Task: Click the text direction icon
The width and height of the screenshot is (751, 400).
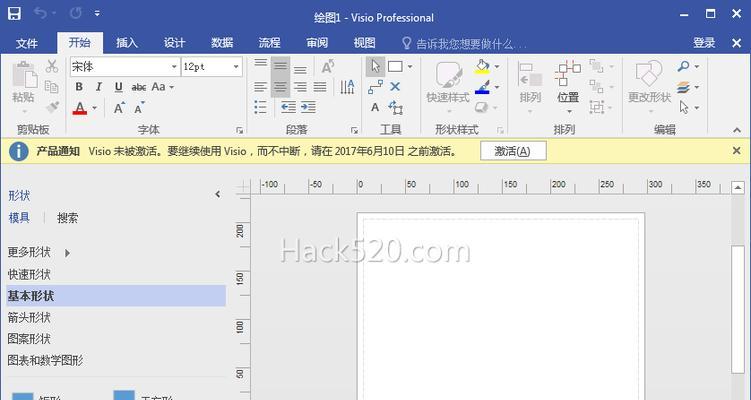Action: [x=347, y=87]
